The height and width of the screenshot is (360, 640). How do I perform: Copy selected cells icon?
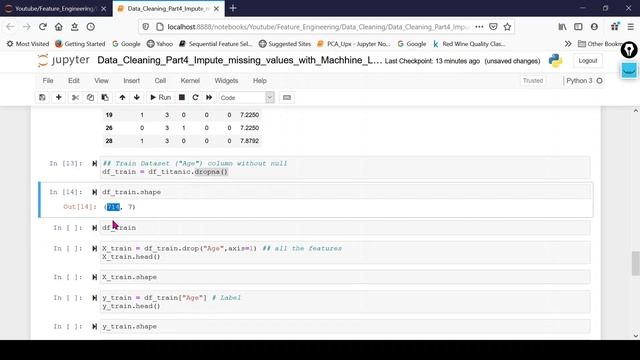pyautogui.click(x=90, y=98)
